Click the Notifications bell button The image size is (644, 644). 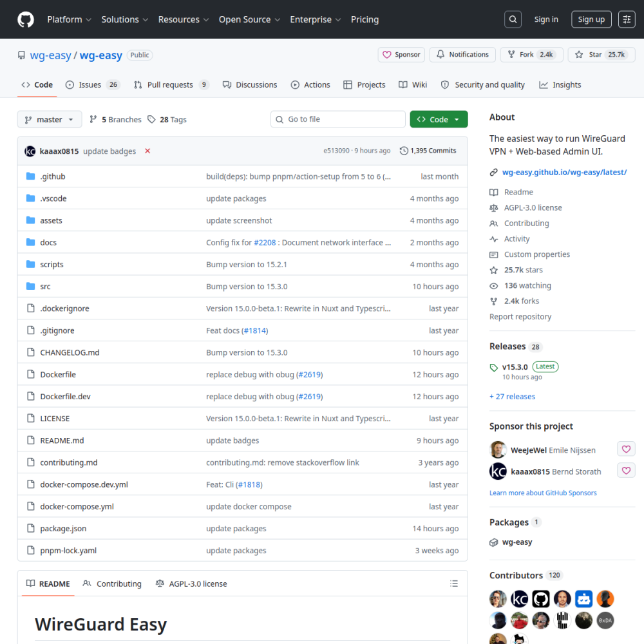[x=462, y=55]
